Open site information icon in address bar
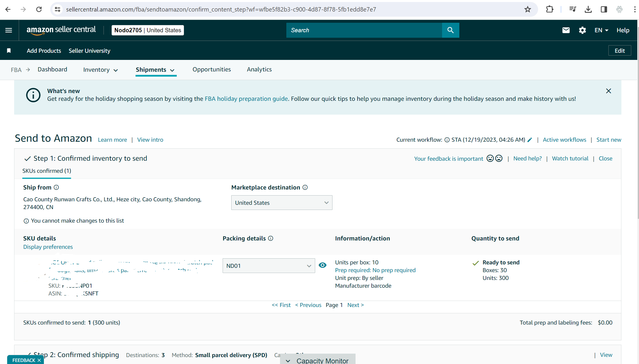The image size is (639, 364). pos(58,9)
